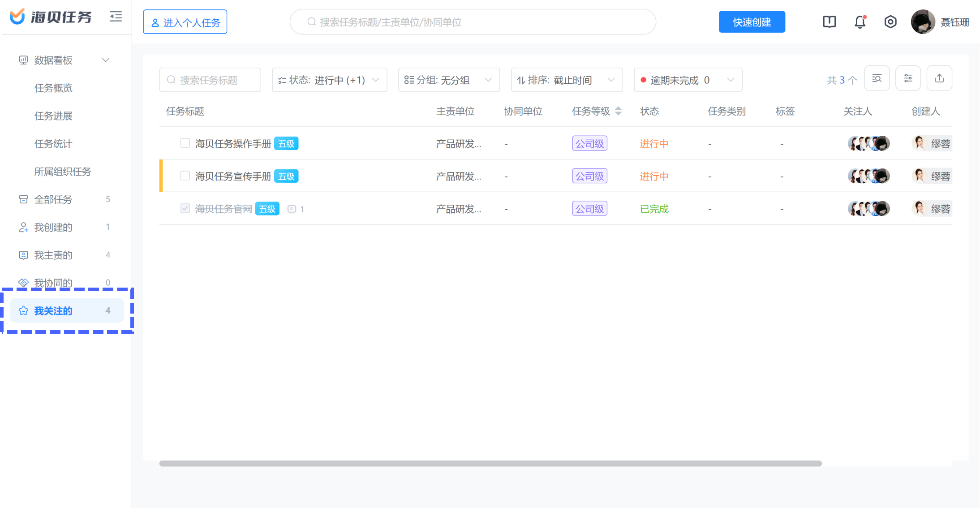Click 五级 tag on 海贝任务官网
980x508 pixels.
point(267,209)
